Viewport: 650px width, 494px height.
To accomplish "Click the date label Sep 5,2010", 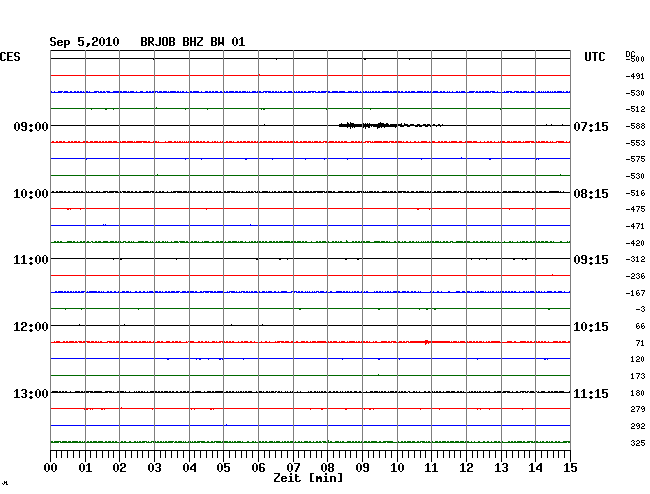I will coord(84,42).
